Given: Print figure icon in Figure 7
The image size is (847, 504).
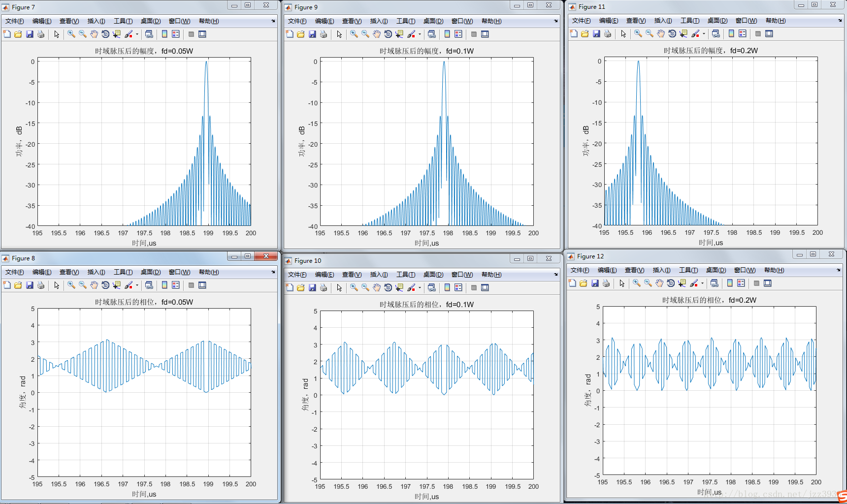Looking at the screenshot, I should point(41,34).
